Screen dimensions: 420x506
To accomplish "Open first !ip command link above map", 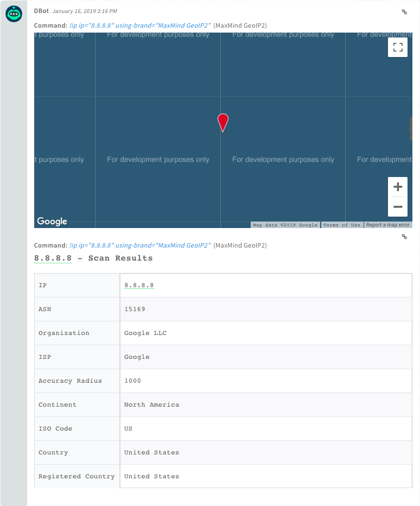I will click(x=140, y=26).
